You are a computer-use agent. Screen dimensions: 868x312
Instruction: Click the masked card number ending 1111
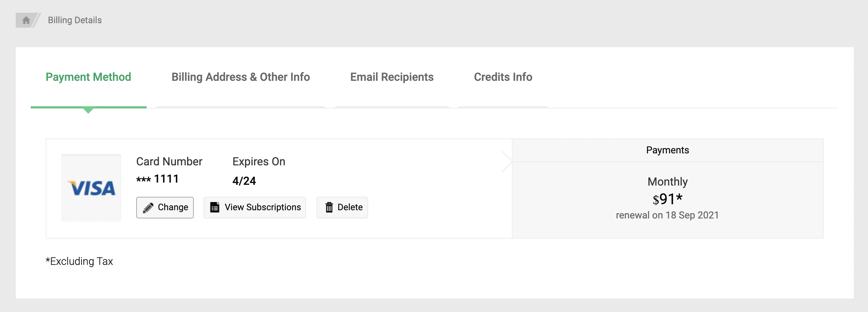coord(158,179)
